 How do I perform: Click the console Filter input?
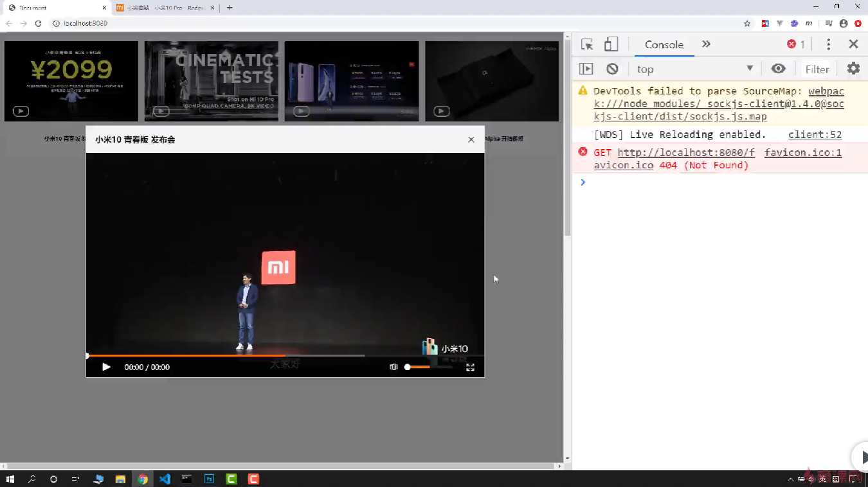click(x=817, y=69)
